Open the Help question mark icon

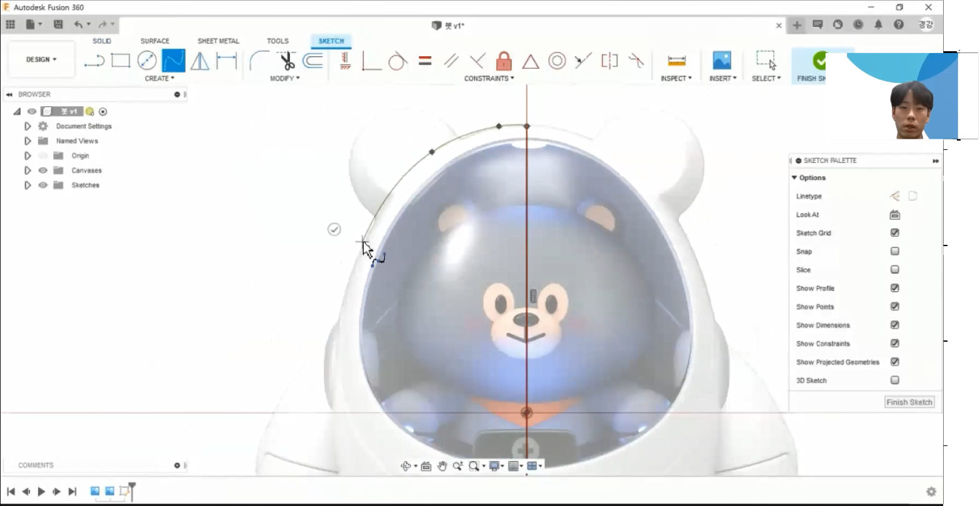pyautogui.click(x=899, y=24)
